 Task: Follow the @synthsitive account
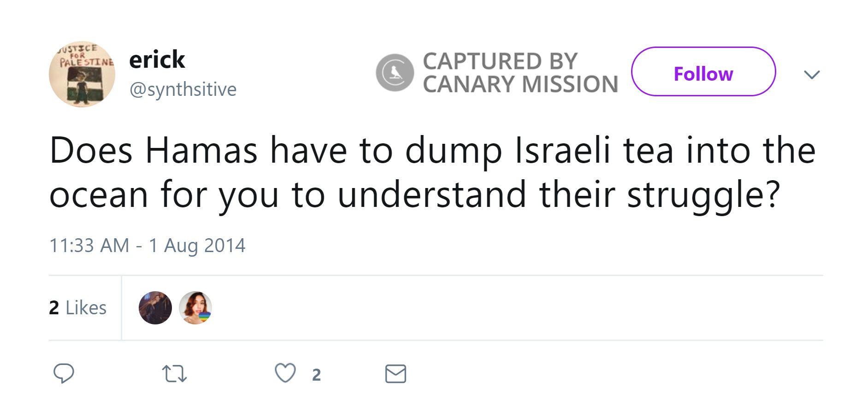click(x=703, y=72)
